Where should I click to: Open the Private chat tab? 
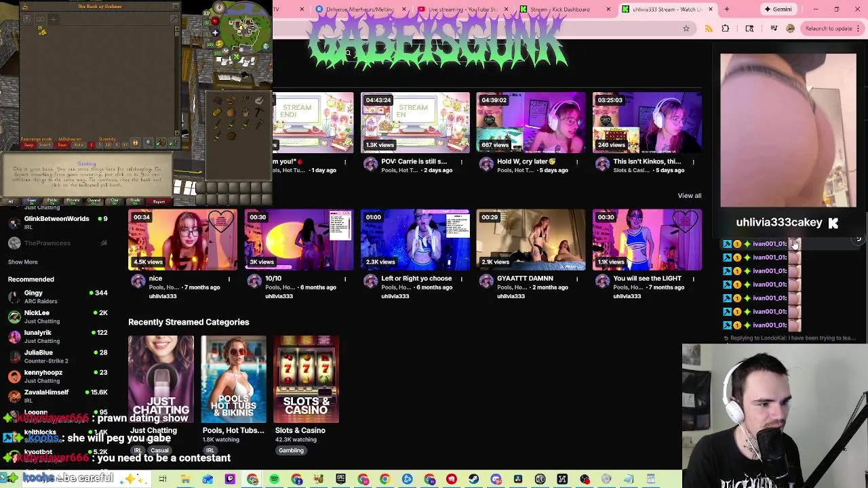point(73,201)
